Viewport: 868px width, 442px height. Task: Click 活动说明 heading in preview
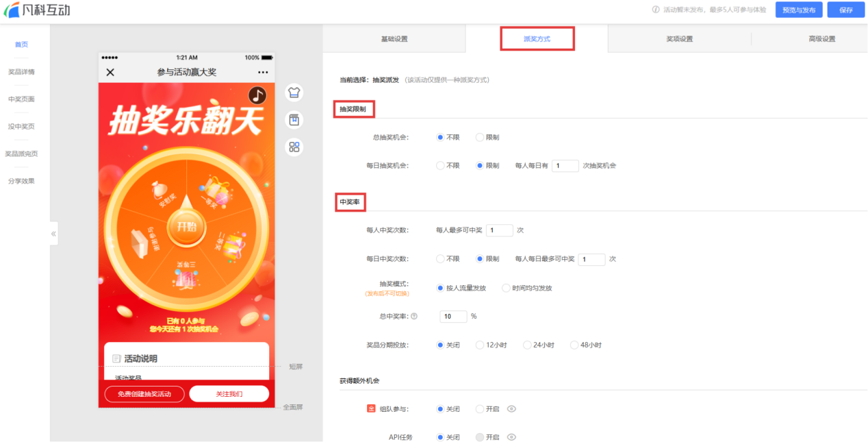(140, 359)
